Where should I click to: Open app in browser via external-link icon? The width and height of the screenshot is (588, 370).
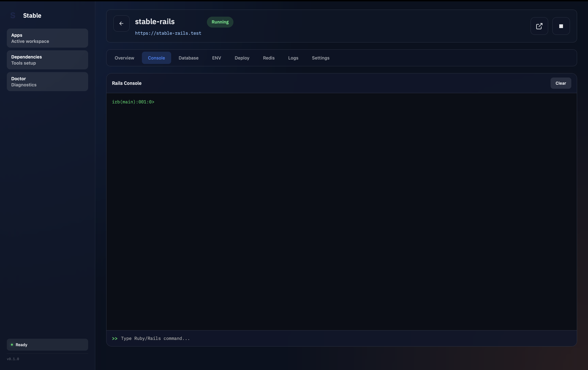(x=539, y=26)
